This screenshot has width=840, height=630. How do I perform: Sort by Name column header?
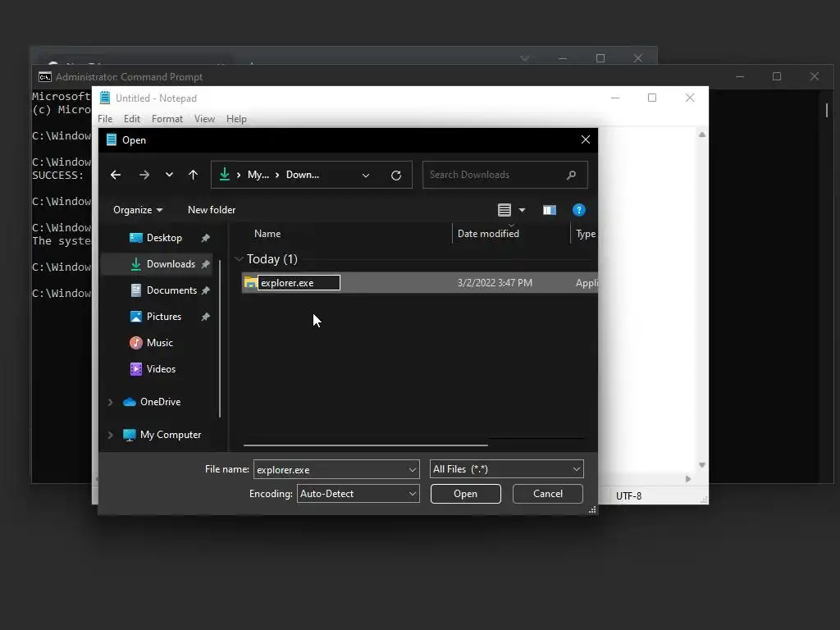click(x=267, y=234)
